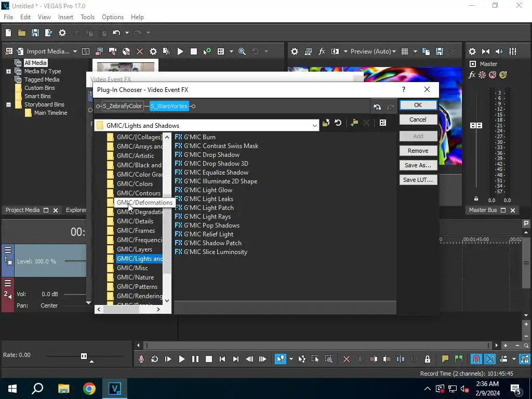Viewport: 532px width, 399px height.
Task: Go up one folder level in Plug-In Chooser
Action: coord(326,123)
